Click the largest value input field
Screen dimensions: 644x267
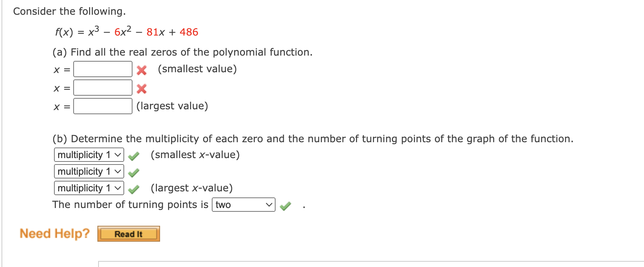click(102, 106)
